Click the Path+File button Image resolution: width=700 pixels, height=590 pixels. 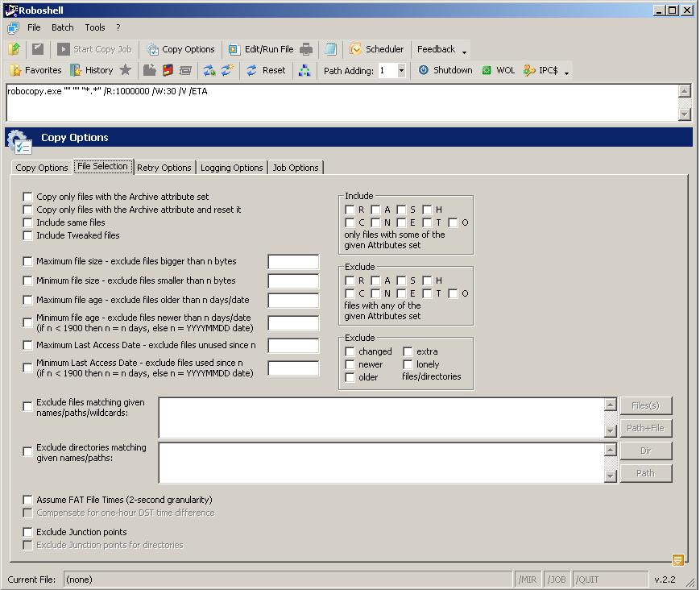pos(645,428)
